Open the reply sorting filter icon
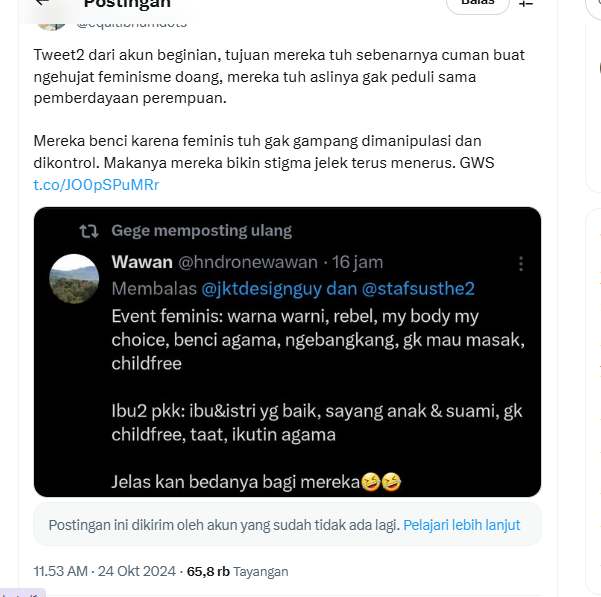The height and width of the screenshot is (597, 601). 526,4
